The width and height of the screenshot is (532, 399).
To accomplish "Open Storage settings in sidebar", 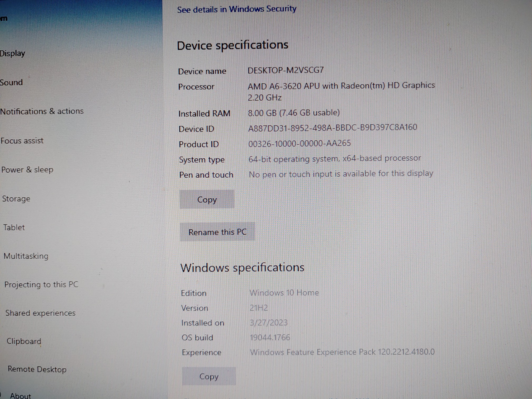I will point(16,198).
